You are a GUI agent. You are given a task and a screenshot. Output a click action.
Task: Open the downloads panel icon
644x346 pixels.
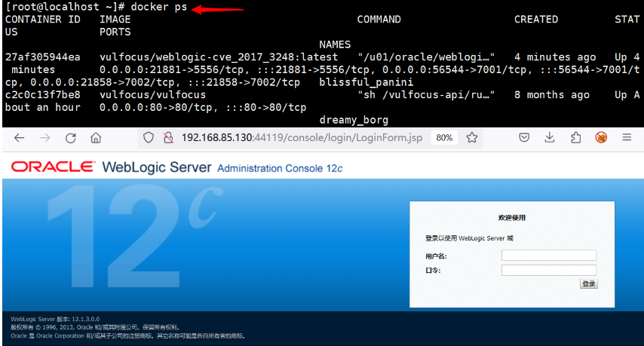pyautogui.click(x=550, y=137)
